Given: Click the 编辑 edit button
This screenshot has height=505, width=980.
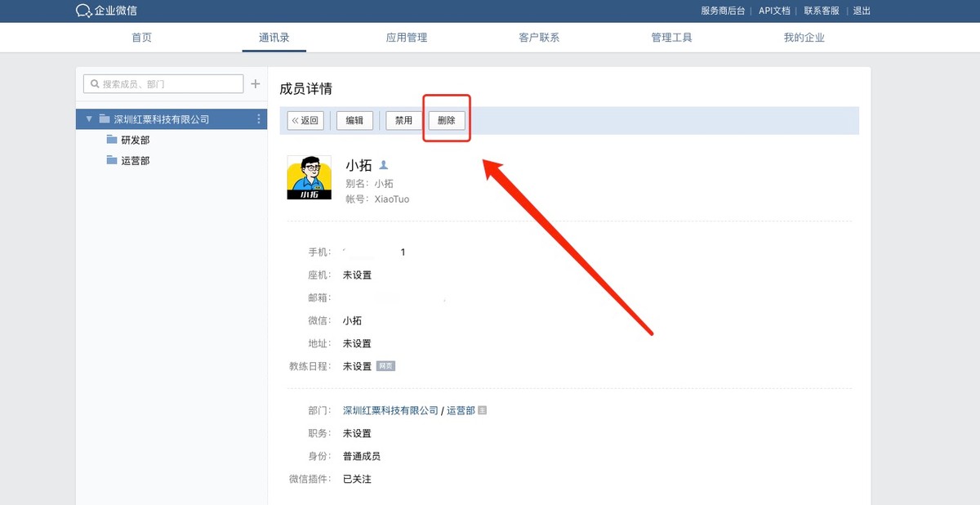Looking at the screenshot, I should coord(354,119).
